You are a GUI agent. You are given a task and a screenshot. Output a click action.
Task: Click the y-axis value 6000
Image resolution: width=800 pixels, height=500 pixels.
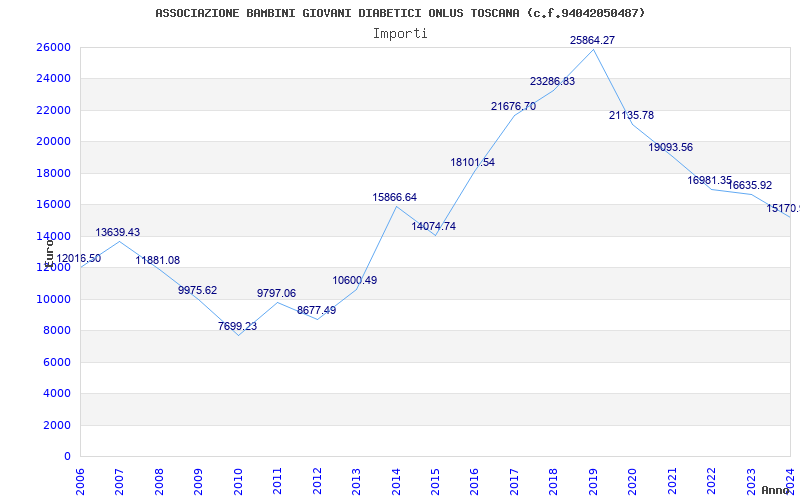point(56,362)
